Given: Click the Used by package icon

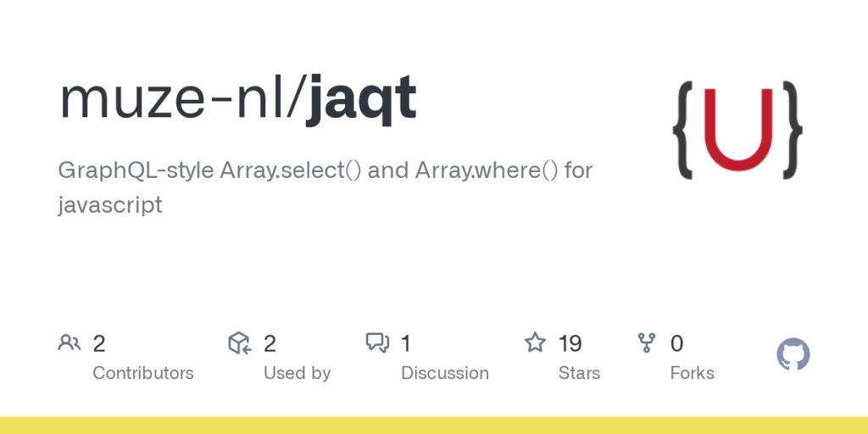Looking at the screenshot, I should [x=240, y=343].
